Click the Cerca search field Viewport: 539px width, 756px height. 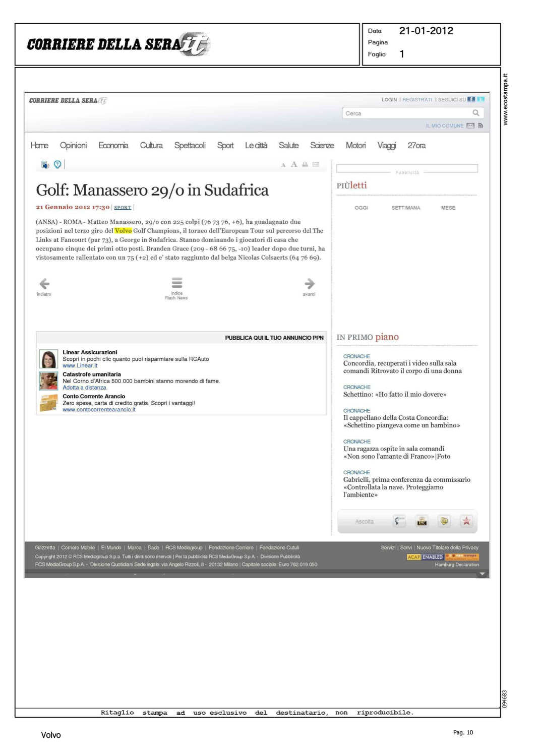[x=406, y=113]
